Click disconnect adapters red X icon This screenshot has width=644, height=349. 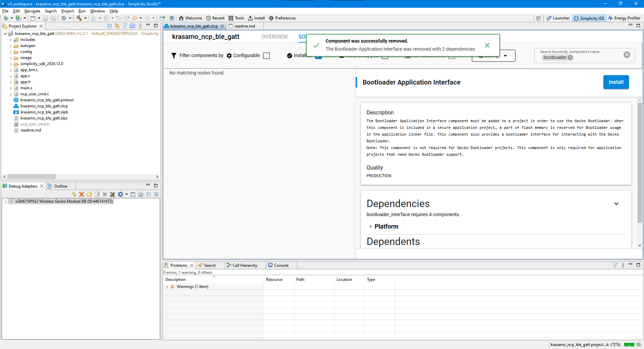[x=82, y=194]
